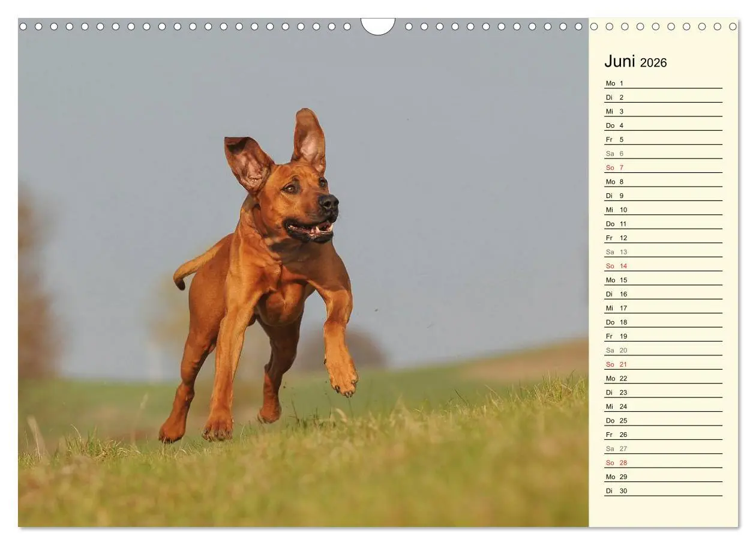Viewport: 756px width, 545px height.
Task: Select the row 'Di 9'
Action: point(663,195)
